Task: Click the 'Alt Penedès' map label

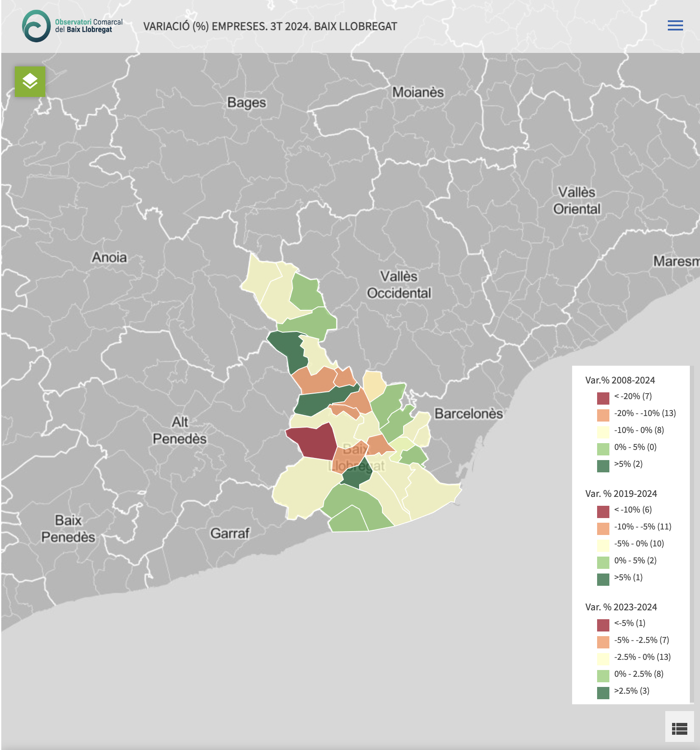Action: 180,430
